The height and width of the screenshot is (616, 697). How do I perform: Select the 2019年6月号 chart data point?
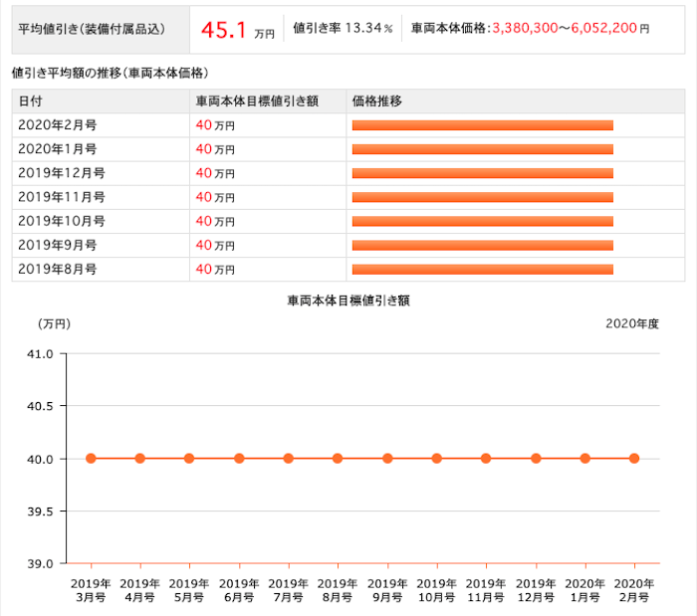pyautogui.click(x=239, y=459)
